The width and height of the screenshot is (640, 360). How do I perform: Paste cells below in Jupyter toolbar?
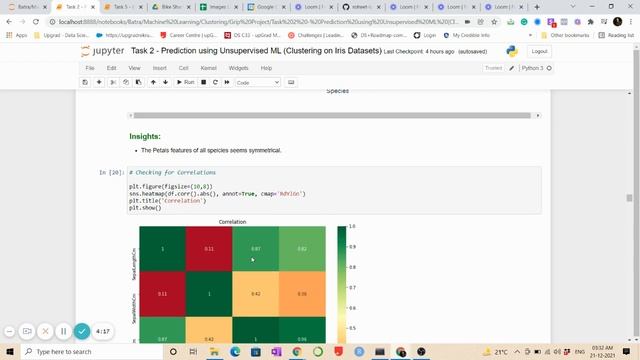138,82
